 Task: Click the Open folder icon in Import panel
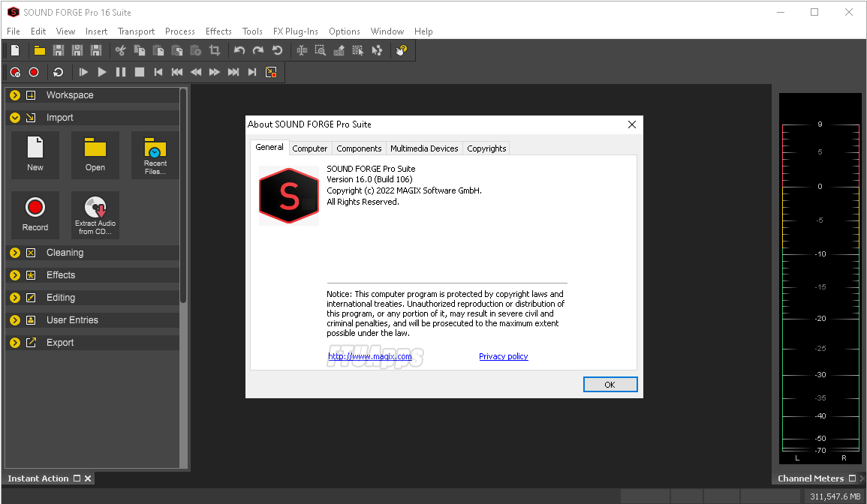tap(95, 154)
